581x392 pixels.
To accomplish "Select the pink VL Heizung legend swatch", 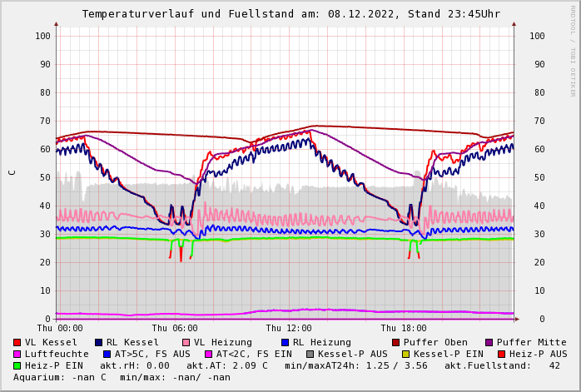I will click(186, 342).
